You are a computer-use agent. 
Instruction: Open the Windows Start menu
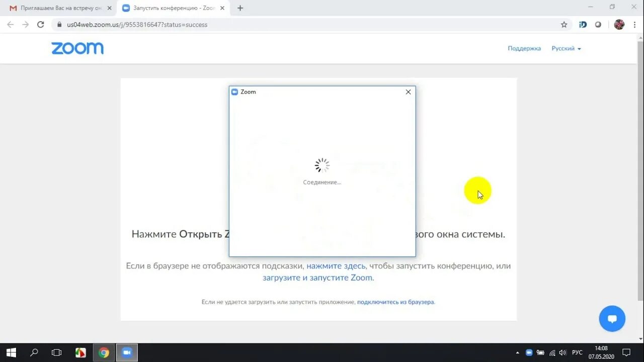(x=11, y=352)
